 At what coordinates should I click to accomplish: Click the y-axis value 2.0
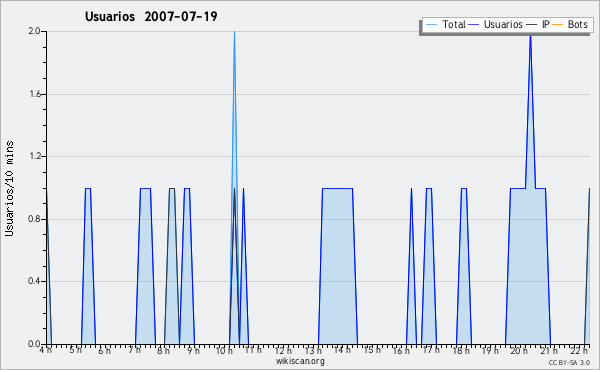coord(34,31)
